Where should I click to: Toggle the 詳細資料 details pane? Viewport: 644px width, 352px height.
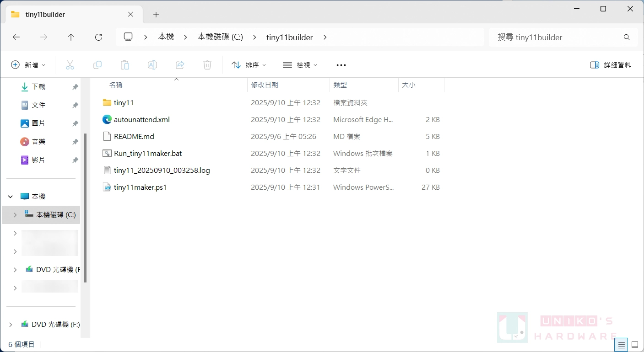[611, 65]
